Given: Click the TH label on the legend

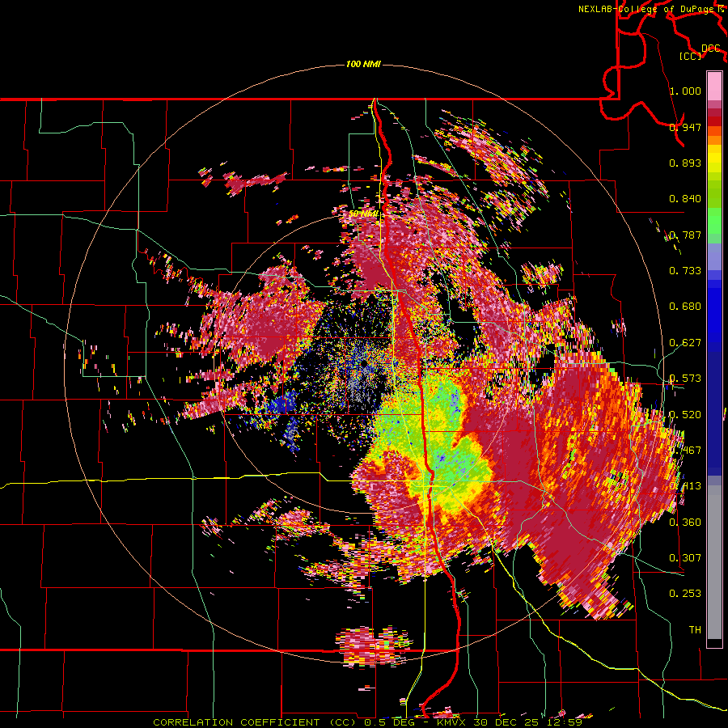Looking at the screenshot, I should (695, 630).
